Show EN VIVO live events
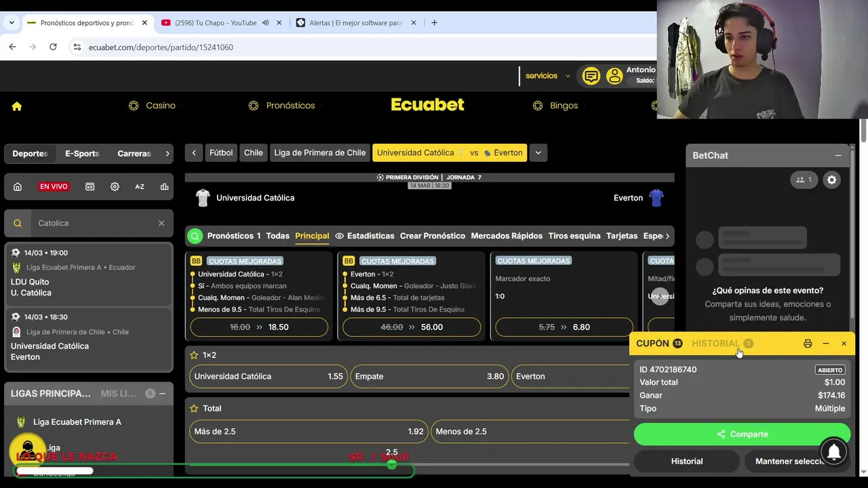Image resolution: width=868 pixels, height=488 pixels. [54, 186]
